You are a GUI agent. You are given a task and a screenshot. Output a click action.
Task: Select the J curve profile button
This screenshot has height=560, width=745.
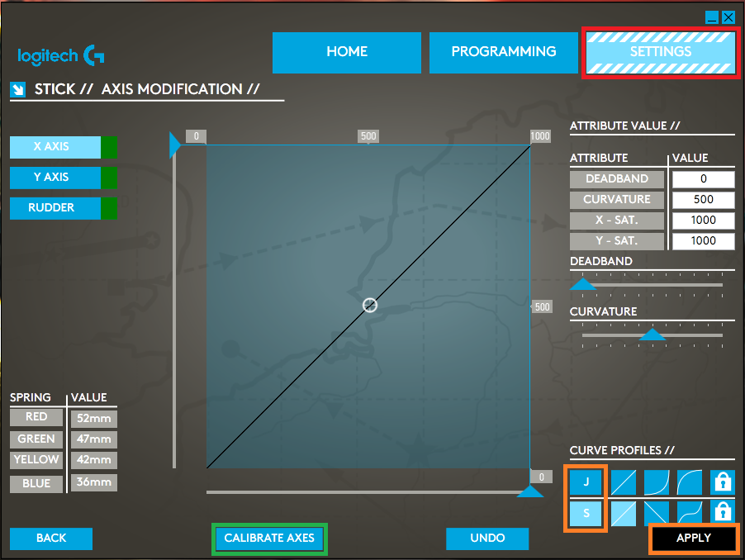(x=586, y=482)
